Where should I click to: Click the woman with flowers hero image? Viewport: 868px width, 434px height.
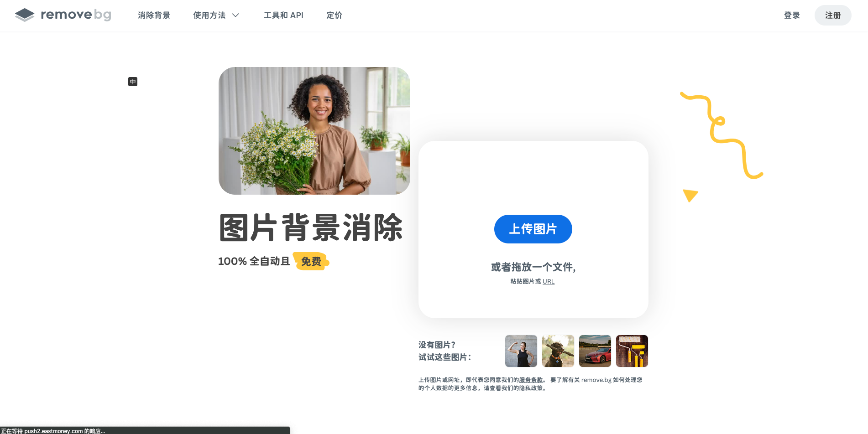point(314,131)
